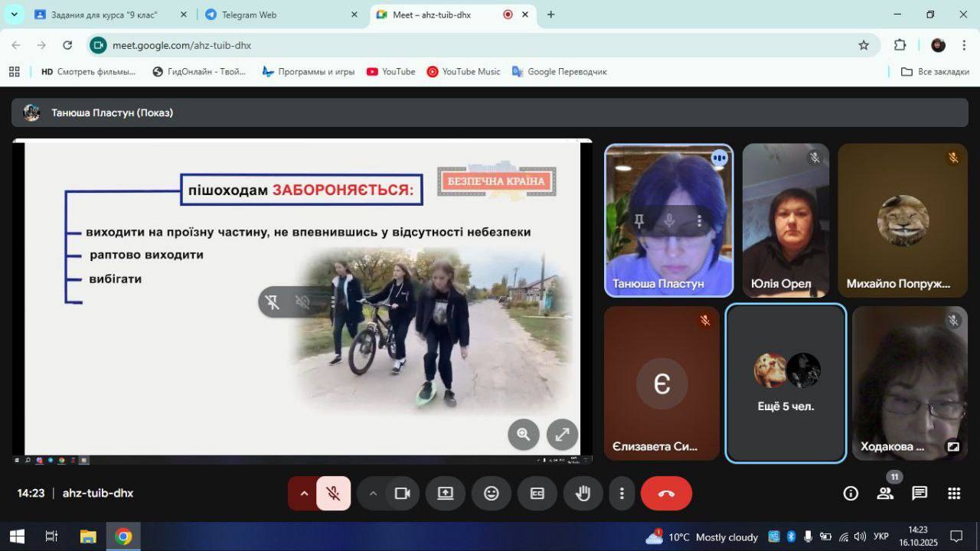Click the share screen icon
This screenshot has width=980, height=551.
[x=446, y=494]
